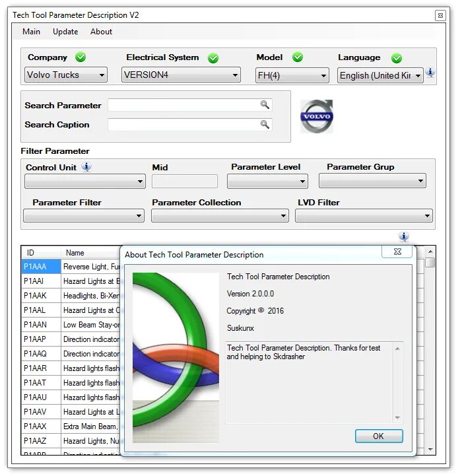Click the Copyright 2016 text
462x476 pixels.
[255, 311]
